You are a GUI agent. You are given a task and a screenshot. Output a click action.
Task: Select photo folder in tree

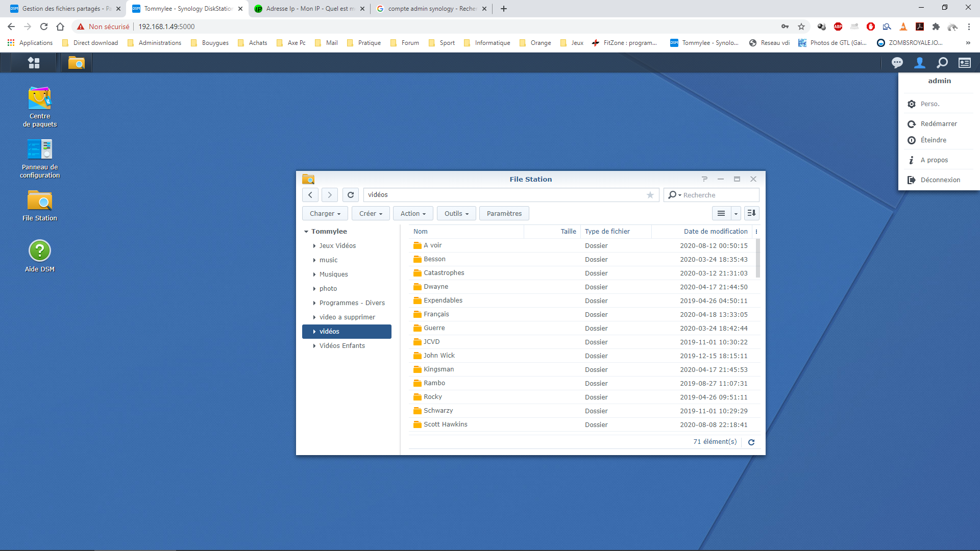(x=347, y=289)
